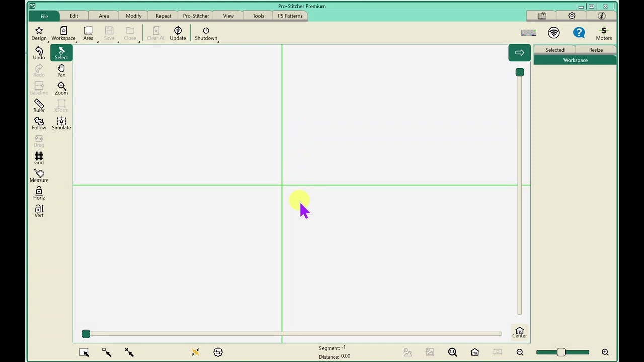644x362 pixels.
Task: Toggle the Grid display
Action: (x=39, y=158)
